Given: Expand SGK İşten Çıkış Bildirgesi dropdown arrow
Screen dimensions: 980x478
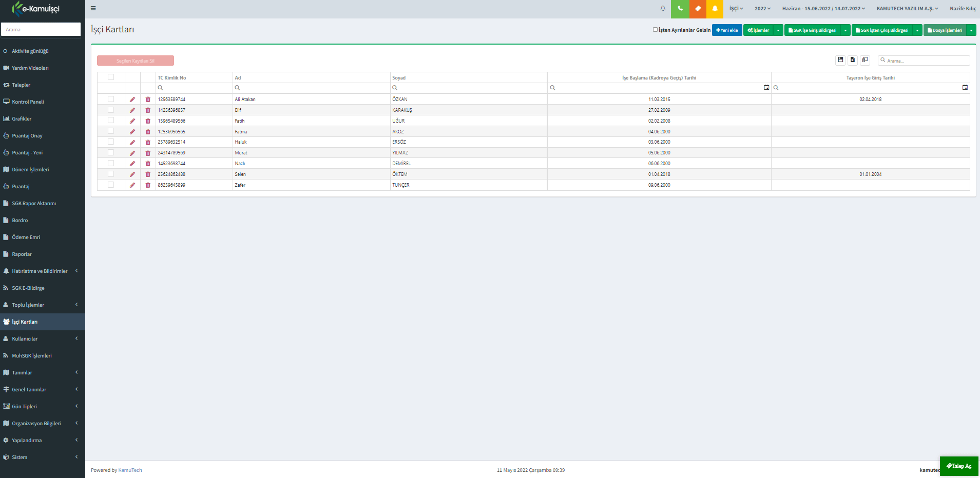Looking at the screenshot, I should click(917, 30).
